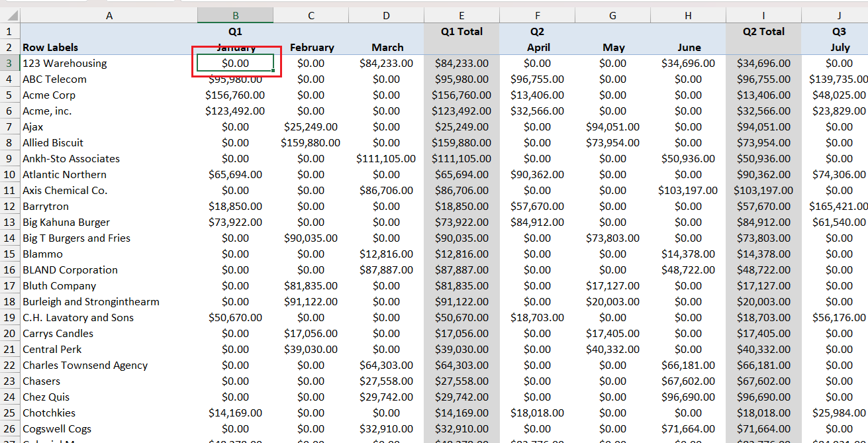Image resolution: width=868 pixels, height=443 pixels.
Task: Click Allied Biscuit's February value $159,880.00
Action: tap(311, 143)
